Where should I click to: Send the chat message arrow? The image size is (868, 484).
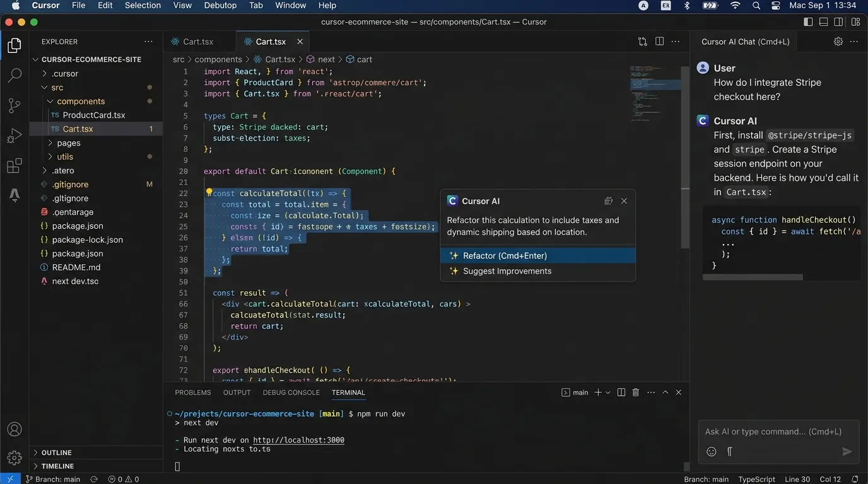click(x=847, y=451)
